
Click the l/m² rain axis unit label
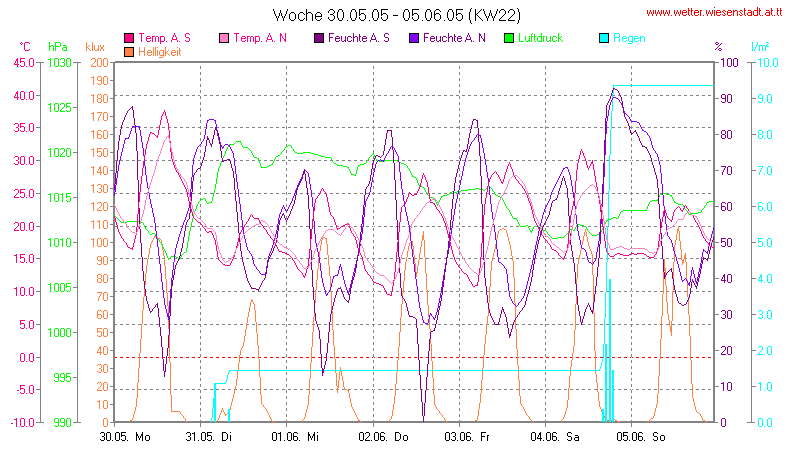click(760, 47)
